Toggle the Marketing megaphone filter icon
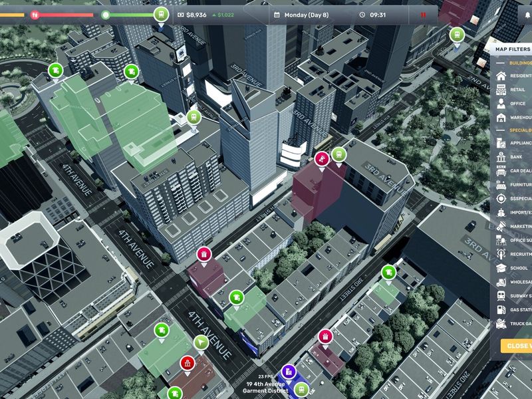The height and width of the screenshot is (399, 532). (x=501, y=226)
